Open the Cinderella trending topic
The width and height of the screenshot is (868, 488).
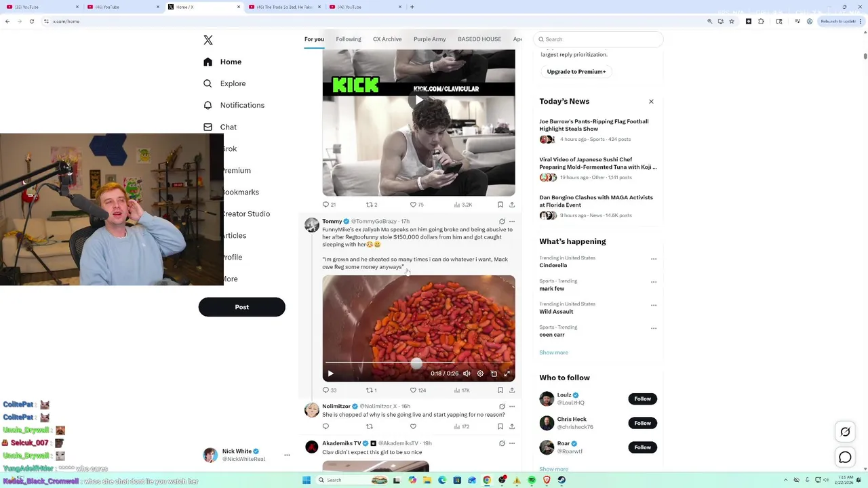click(553, 266)
